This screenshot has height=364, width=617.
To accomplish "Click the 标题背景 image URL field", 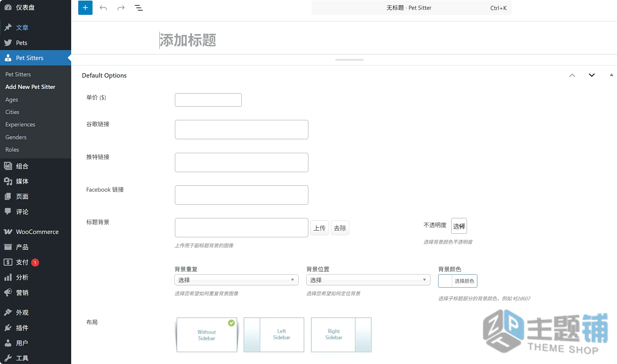I will 242,227.
